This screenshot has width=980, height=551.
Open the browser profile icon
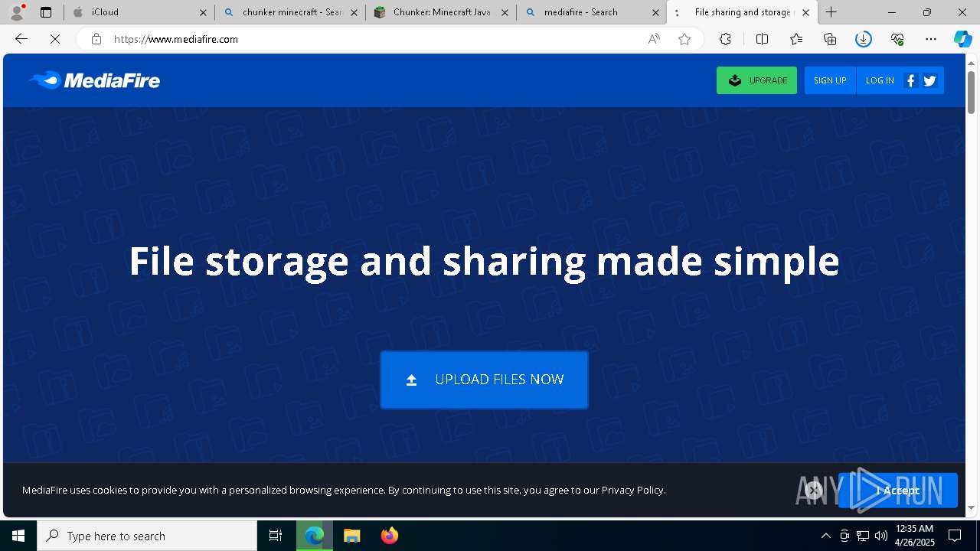tap(17, 12)
